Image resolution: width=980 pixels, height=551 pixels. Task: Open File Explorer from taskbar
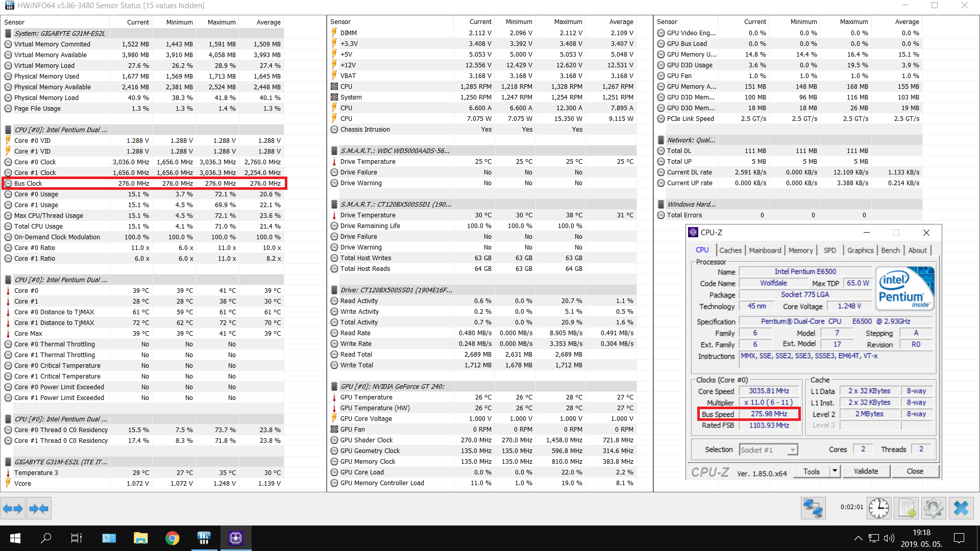[x=140, y=538]
